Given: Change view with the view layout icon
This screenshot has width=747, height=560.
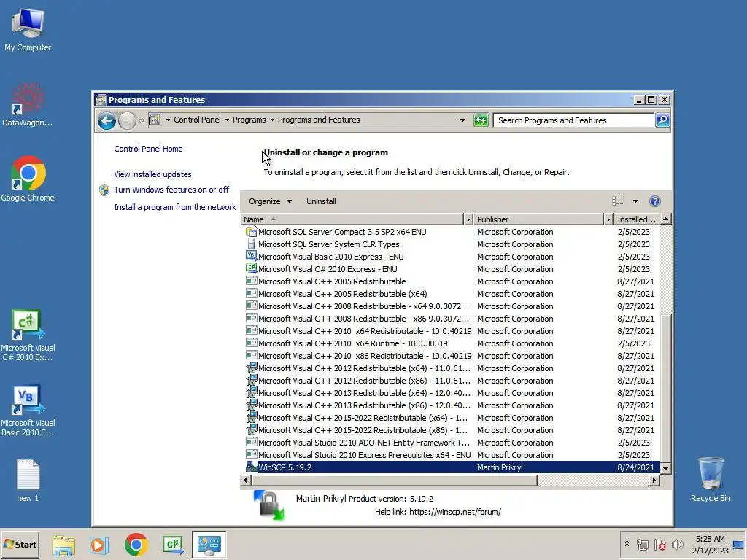Looking at the screenshot, I should [x=617, y=201].
